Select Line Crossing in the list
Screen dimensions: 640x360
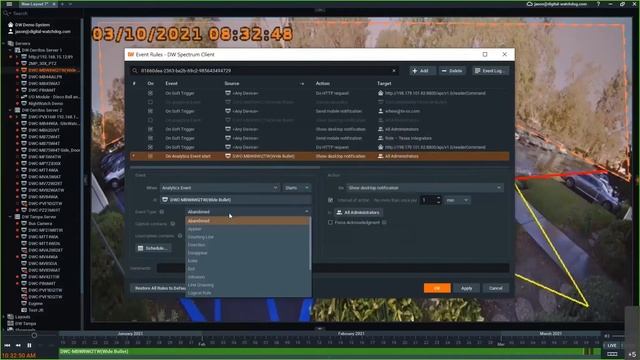(x=247, y=285)
